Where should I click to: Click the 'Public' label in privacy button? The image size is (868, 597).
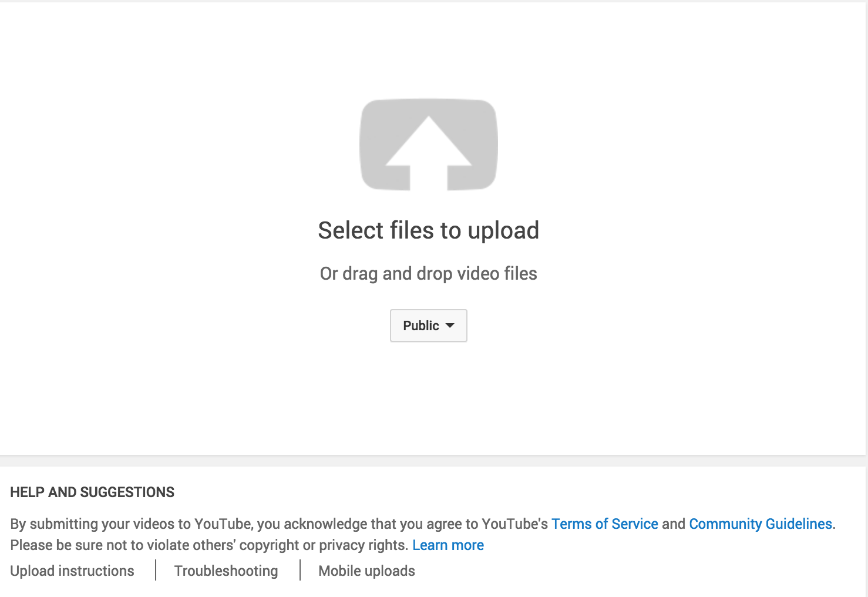[x=421, y=326]
